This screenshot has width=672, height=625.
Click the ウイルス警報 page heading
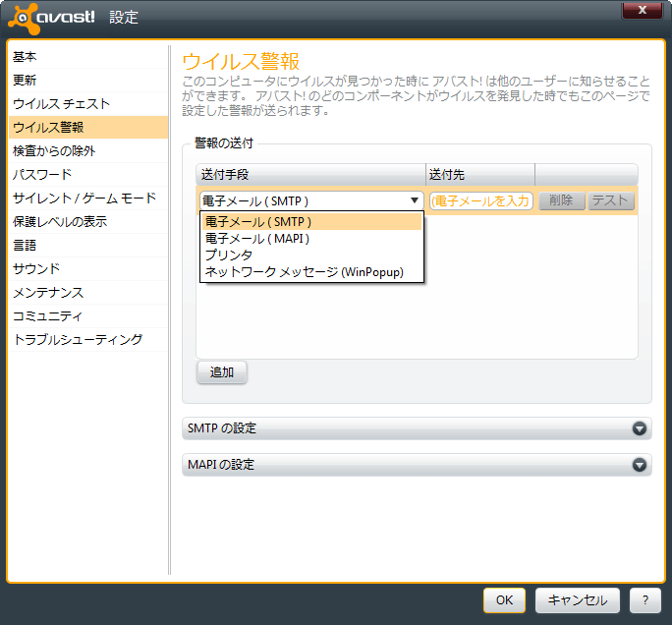[241, 61]
